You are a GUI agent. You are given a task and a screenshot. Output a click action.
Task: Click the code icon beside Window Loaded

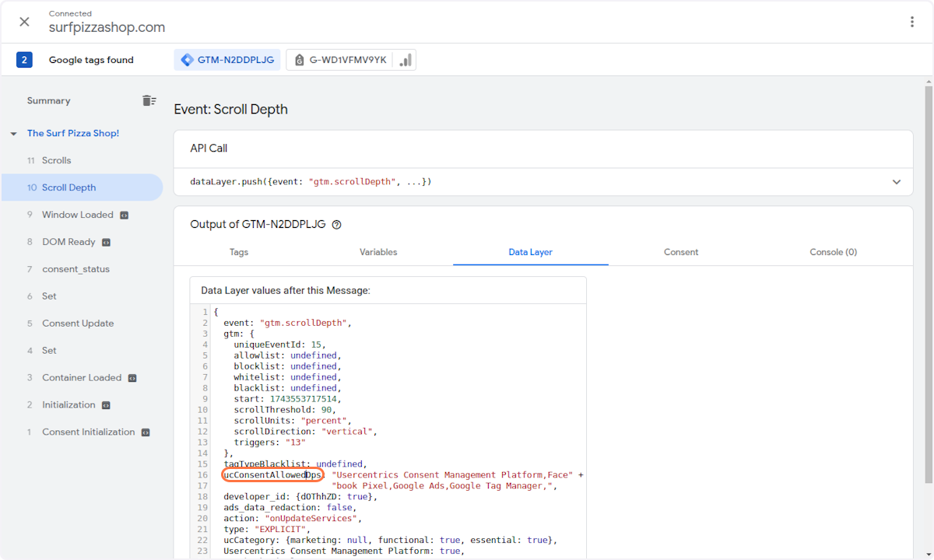(124, 215)
